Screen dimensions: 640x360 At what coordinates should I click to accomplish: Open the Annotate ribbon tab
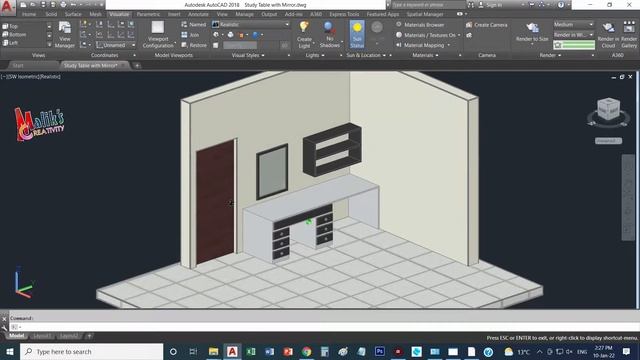(x=198, y=14)
